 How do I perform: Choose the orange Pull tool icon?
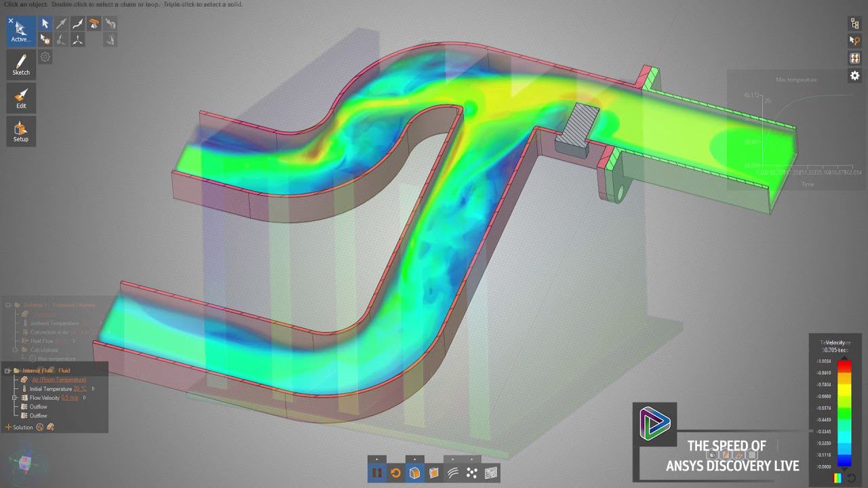[94, 24]
